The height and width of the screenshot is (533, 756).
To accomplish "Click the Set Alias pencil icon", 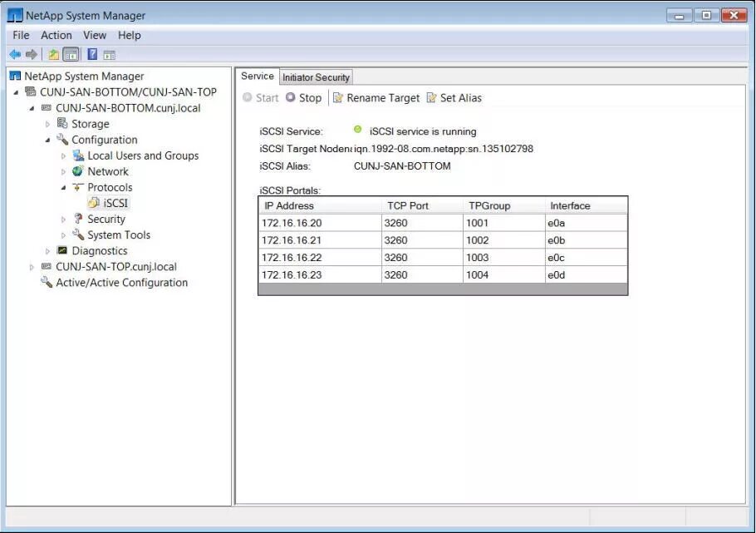I will tap(431, 98).
